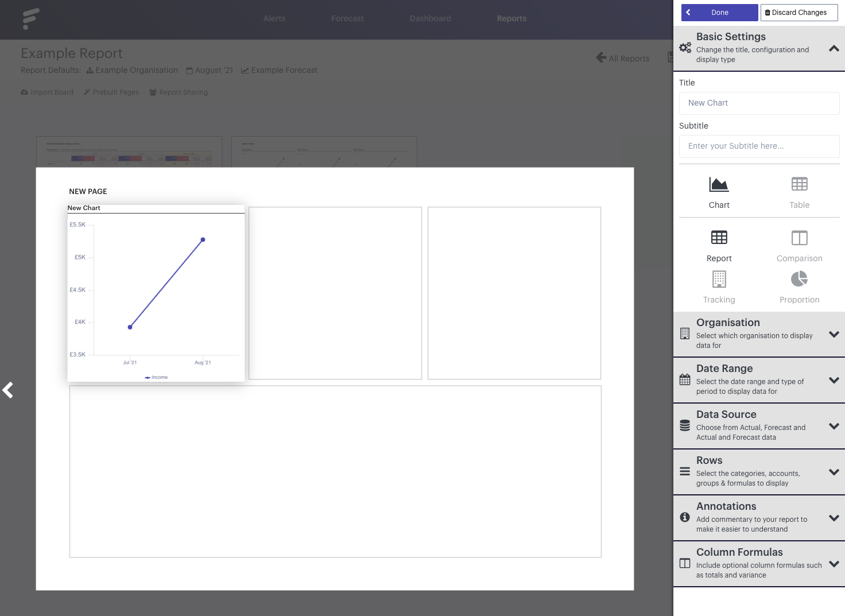845x616 pixels.
Task: Open Prebuilt Pages link
Action: [111, 92]
